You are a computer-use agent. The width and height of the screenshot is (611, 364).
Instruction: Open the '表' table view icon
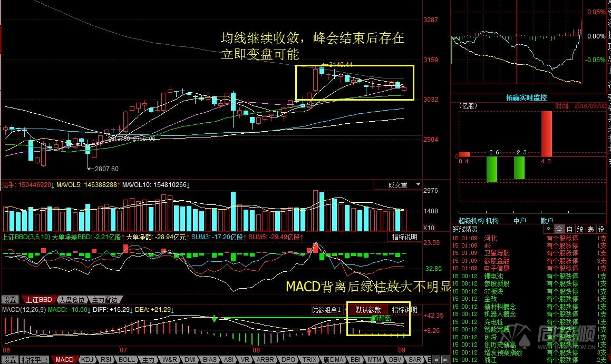590,229
